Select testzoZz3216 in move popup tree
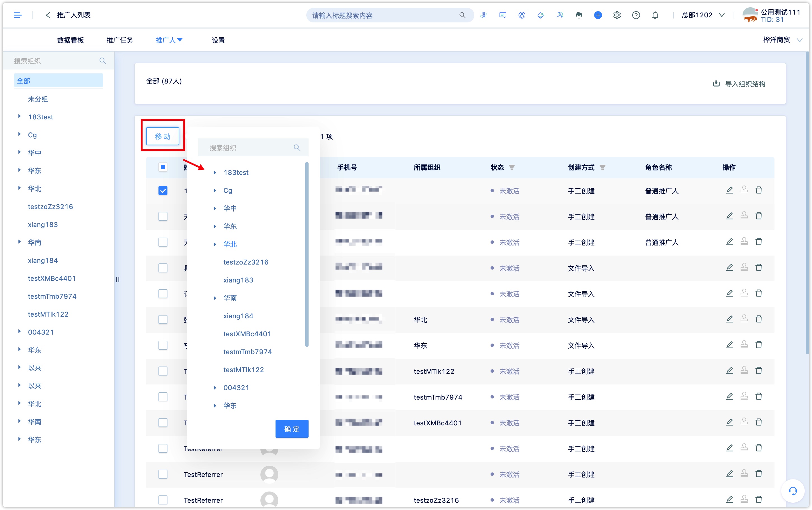Viewport: 812px width, 510px height. tap(246, 262)
